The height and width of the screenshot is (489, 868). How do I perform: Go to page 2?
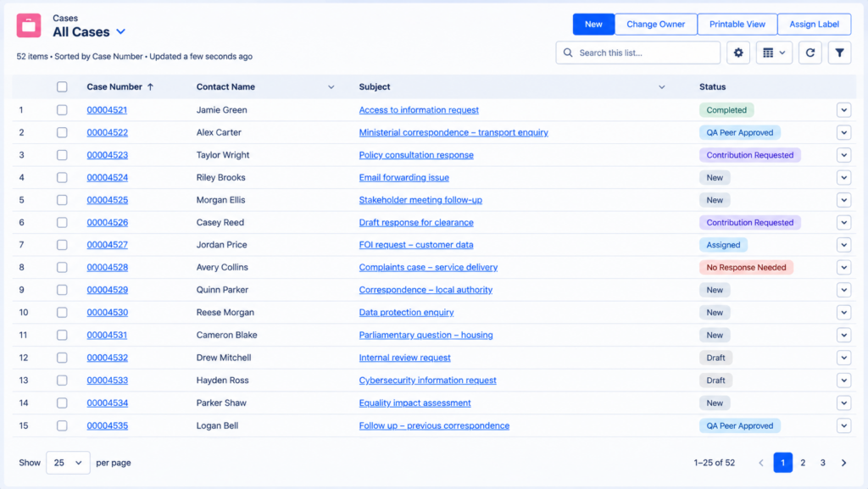(x=803, y=463)
